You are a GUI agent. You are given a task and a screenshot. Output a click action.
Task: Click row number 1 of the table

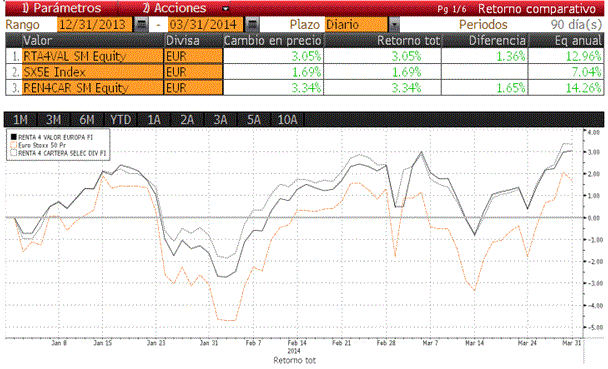(x=15, y=57)
